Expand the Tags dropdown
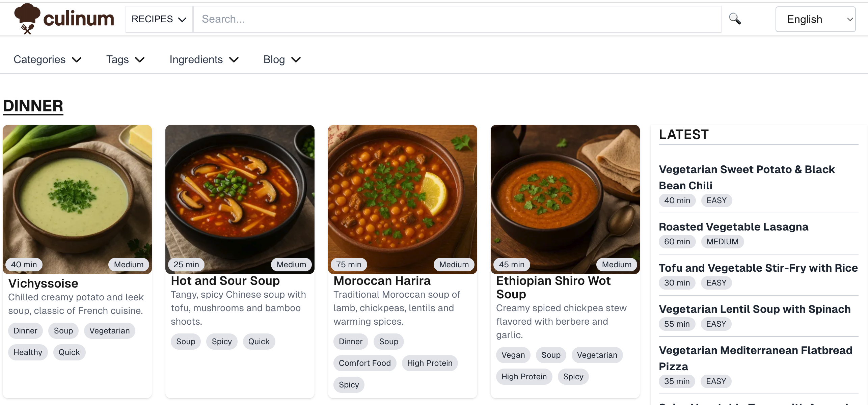Screen dimensions: 868x405 (x=125, y=59)
